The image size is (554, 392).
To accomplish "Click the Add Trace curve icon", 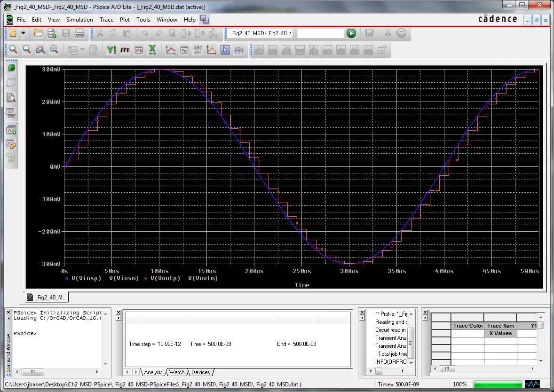I will coord(171,49).
